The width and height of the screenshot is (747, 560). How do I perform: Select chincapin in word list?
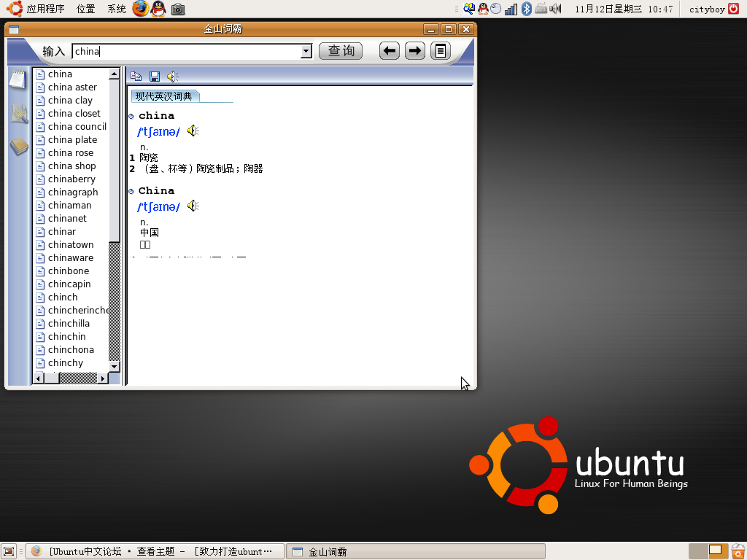coord(69,284)
